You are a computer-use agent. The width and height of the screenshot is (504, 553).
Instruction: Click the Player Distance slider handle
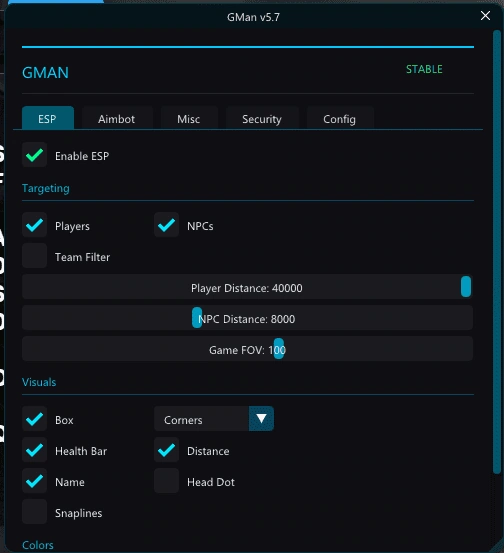click(x=466, y=286)
